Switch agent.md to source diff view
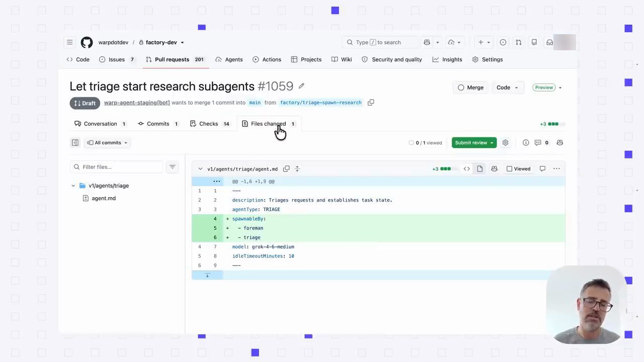This screenshot has height=362, width=644. pos(467,169)
